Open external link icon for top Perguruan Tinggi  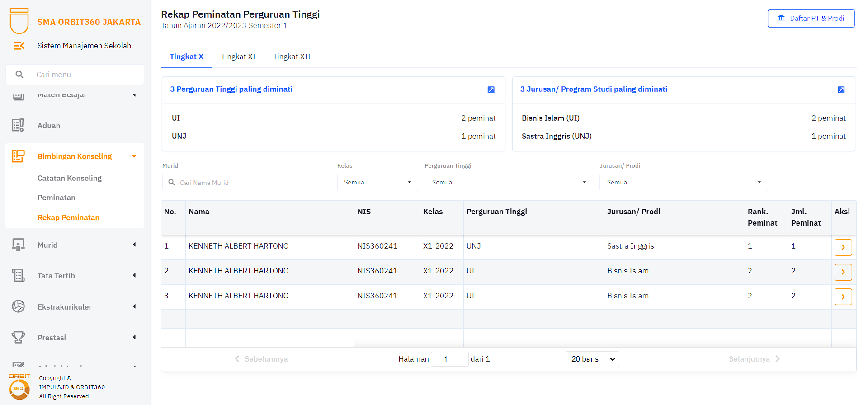tap(491, 90)
